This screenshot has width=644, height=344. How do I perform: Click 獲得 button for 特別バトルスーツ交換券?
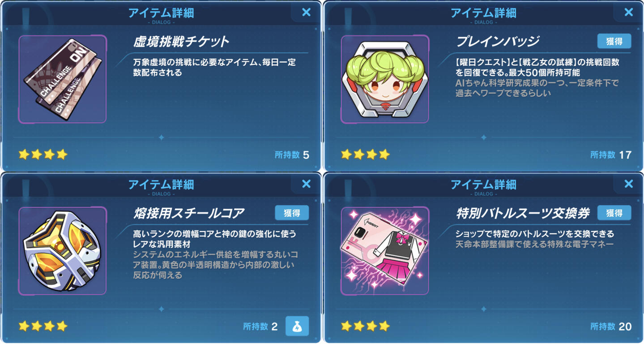click(x=614, y=213)
